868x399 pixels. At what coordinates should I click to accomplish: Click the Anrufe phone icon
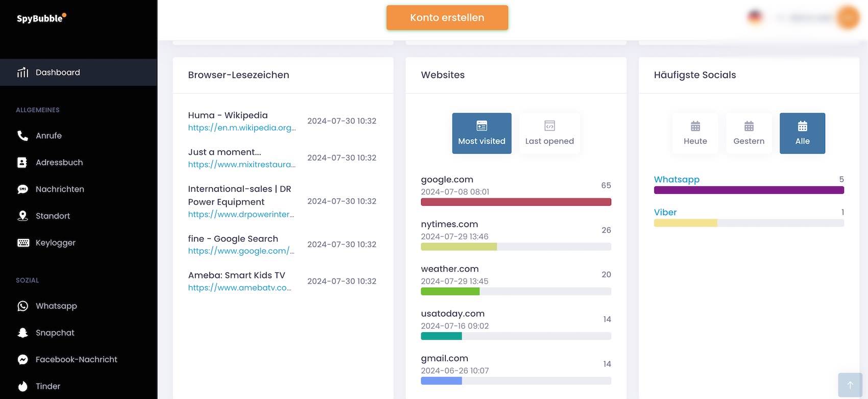(x=23, y=136)
